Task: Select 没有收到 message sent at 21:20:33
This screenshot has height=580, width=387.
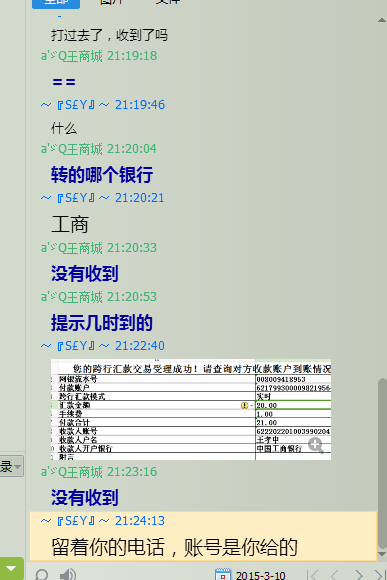Action: [x=85, y=273]
